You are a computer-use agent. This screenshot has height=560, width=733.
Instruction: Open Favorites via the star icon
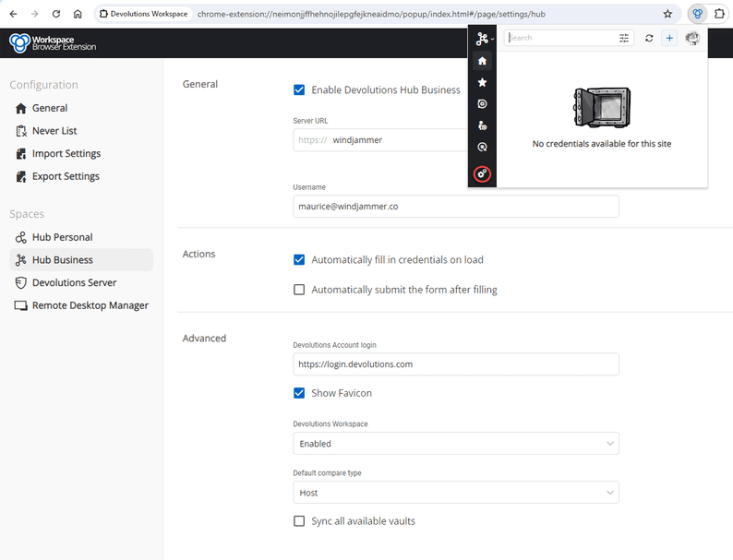pos(482,82)
